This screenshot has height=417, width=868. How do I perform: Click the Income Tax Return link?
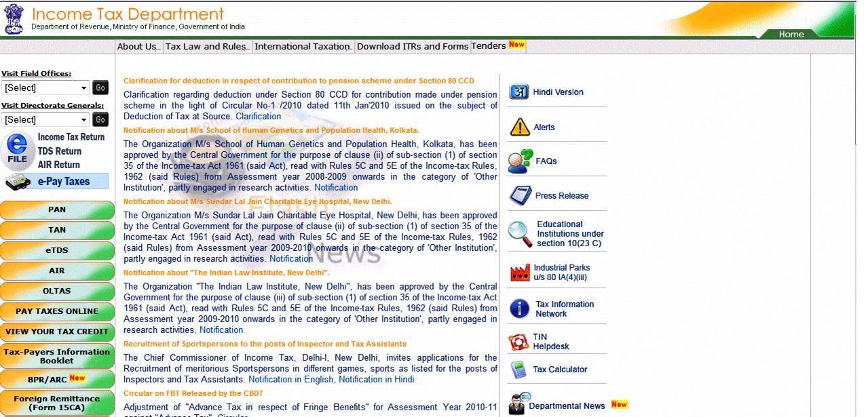click(71, 137)
